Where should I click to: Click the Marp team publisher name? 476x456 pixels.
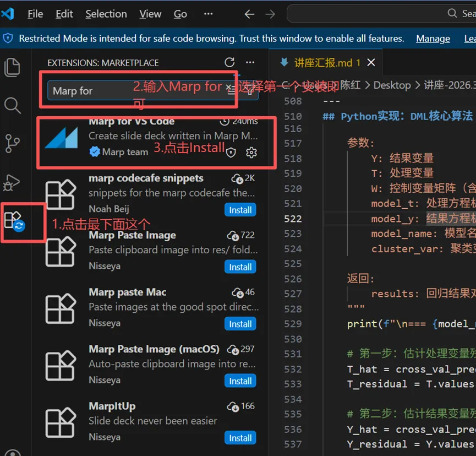(125, 151)
